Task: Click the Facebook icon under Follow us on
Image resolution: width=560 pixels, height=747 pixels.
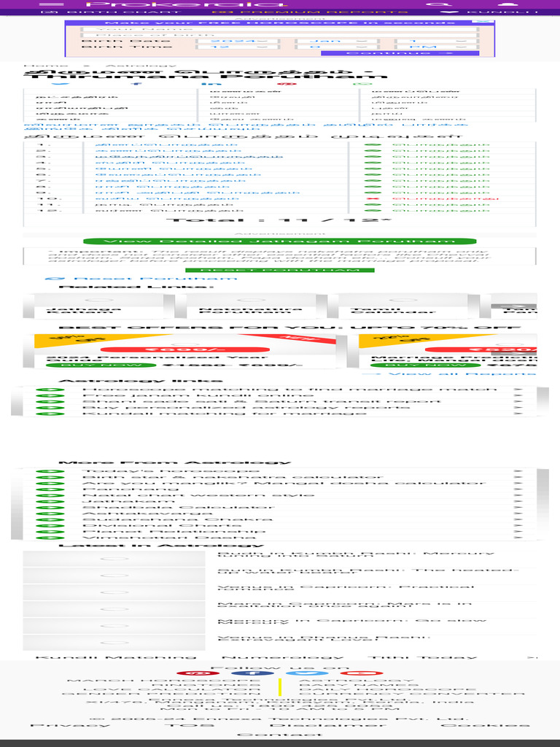Action: click(x=252, y=673)
